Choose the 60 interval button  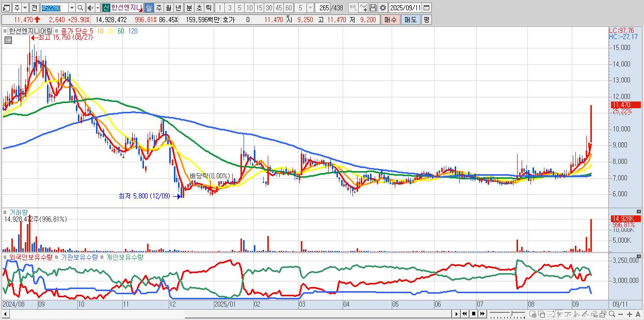(288, 8)
